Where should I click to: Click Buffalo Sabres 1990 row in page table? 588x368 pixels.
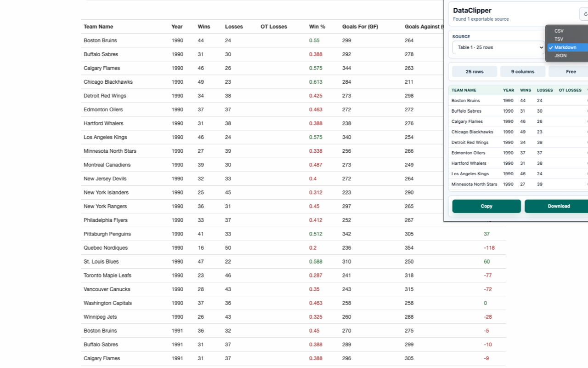click(262, 54)
